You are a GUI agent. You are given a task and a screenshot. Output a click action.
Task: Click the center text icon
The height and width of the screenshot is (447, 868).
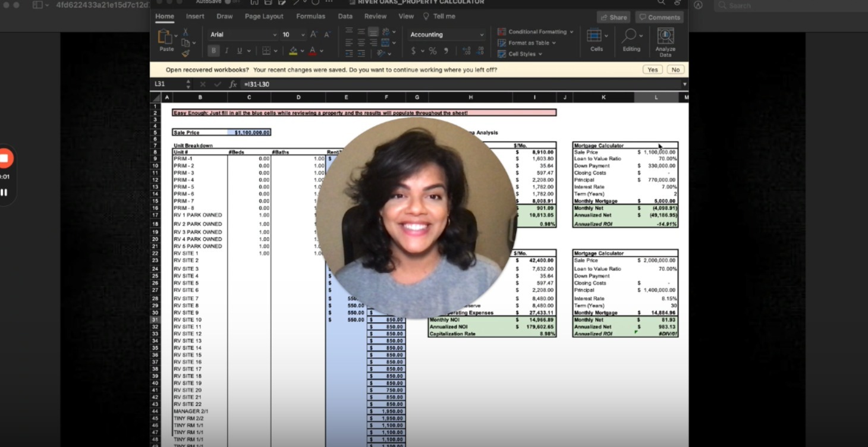pyautogui.click(x=361, y=43)
